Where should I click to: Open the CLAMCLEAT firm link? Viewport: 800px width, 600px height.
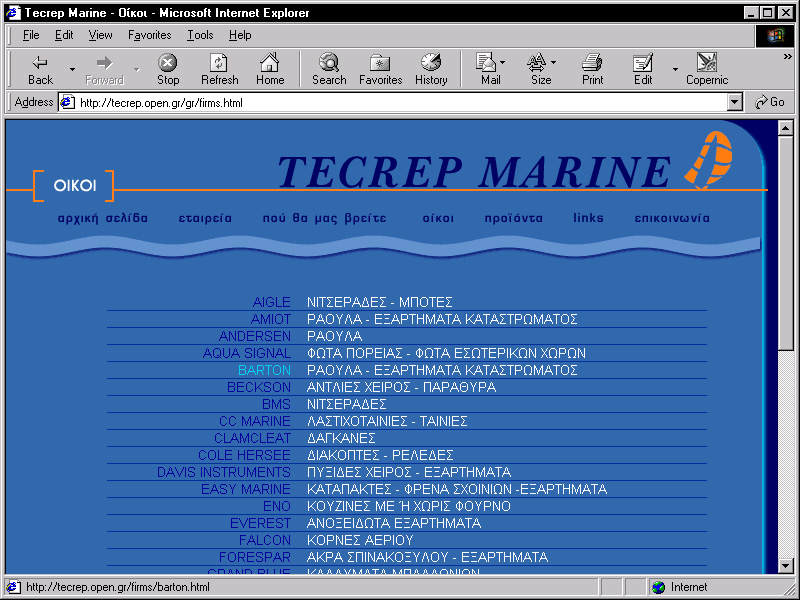(x=252, y=438)
